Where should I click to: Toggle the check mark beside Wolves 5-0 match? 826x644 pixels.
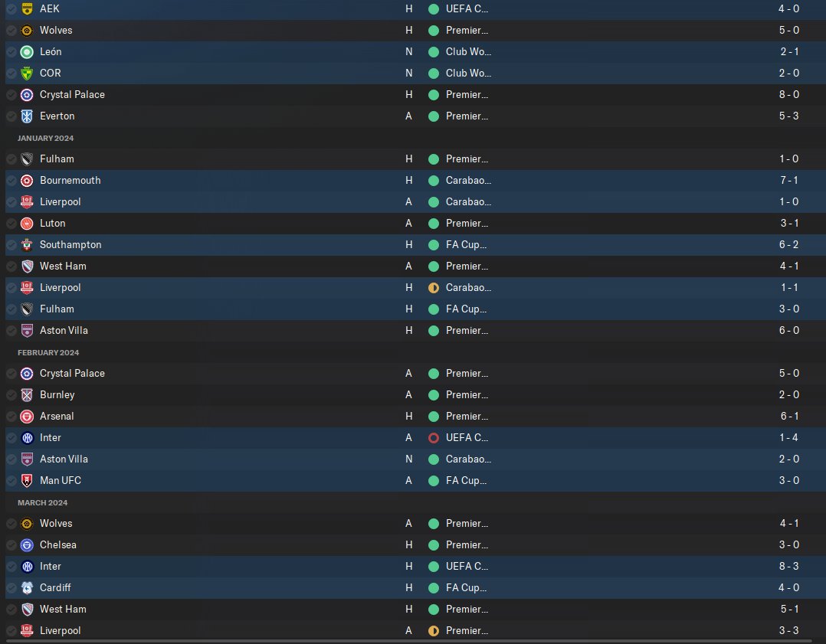point(11,31)
